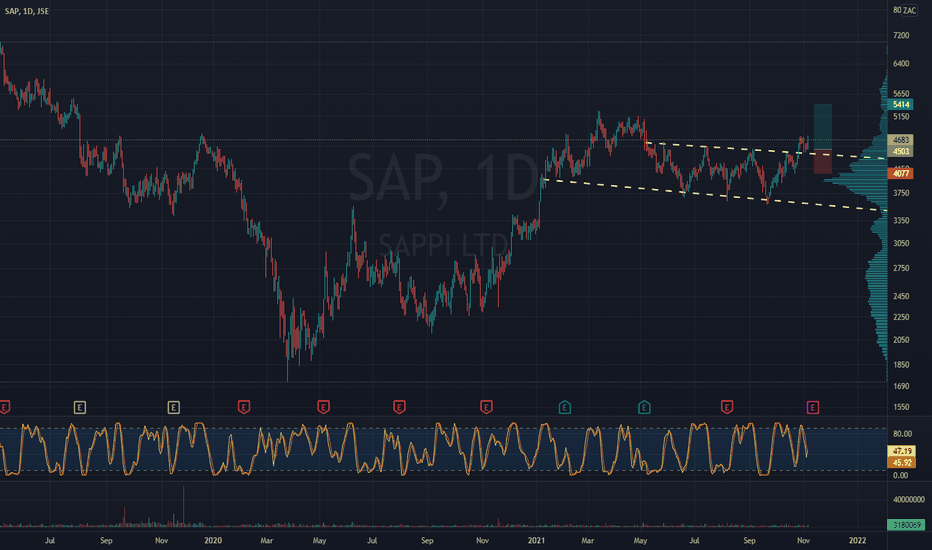The image size is (932, 550).
Task: Click the 2450 price scale label
Action: [901, 296]
